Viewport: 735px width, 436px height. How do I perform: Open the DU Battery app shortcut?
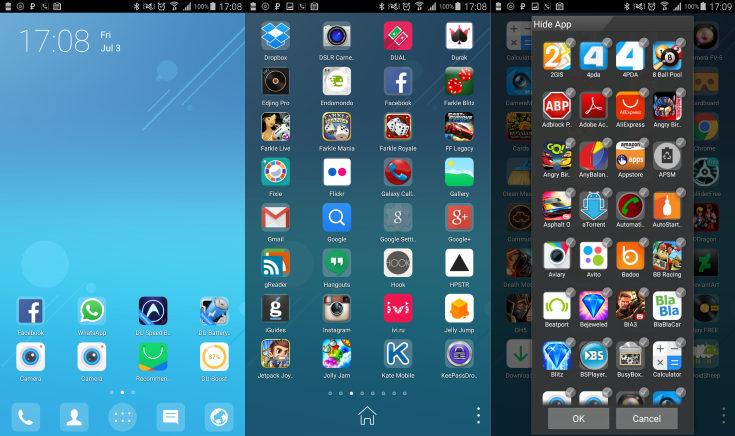click(x=214, y=311)
